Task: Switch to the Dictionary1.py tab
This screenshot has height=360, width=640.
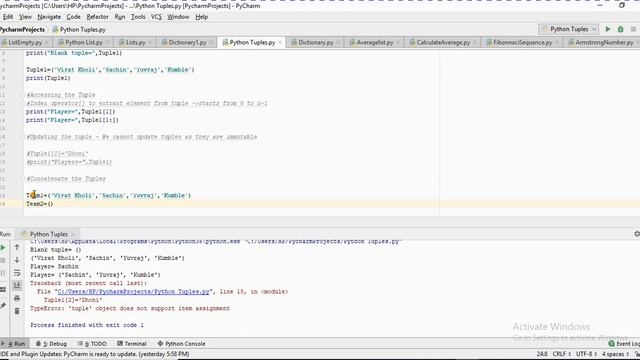Action: pyautogui.click(x=187, y=42)
